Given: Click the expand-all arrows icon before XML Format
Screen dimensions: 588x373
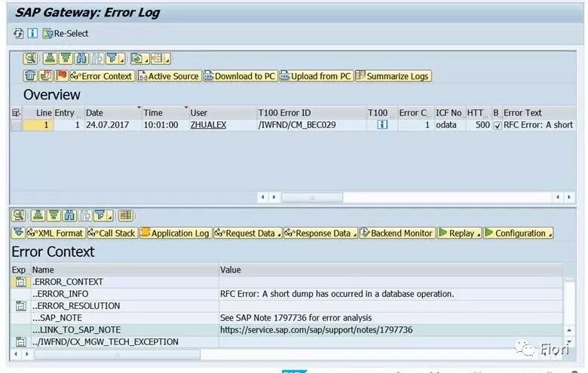Looking at the screenshot, I should [18, 233].
